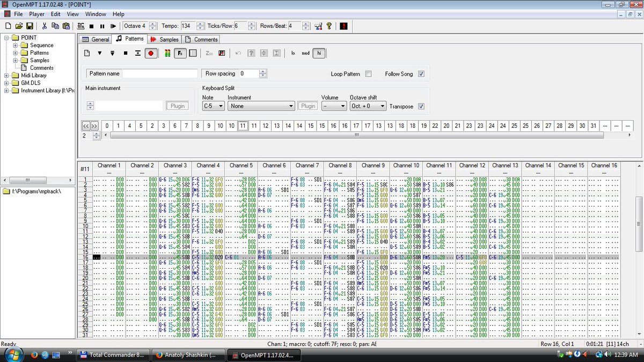Save the song with the floppy icon

30,26
